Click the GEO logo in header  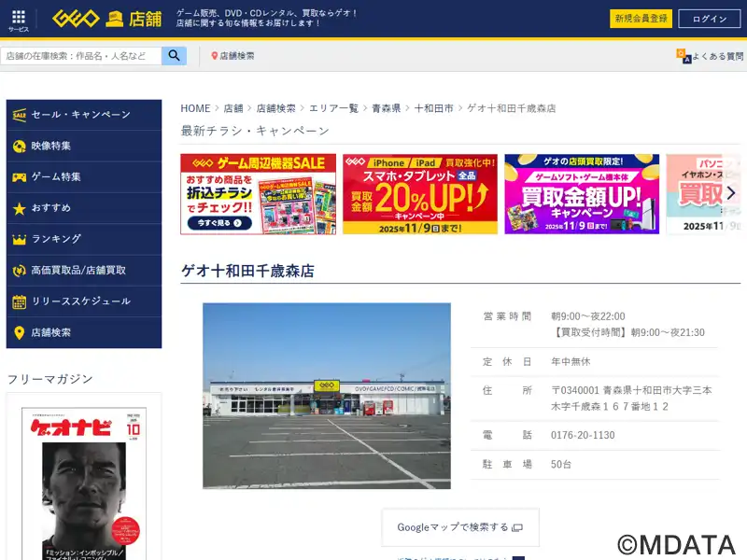[77, 19]
